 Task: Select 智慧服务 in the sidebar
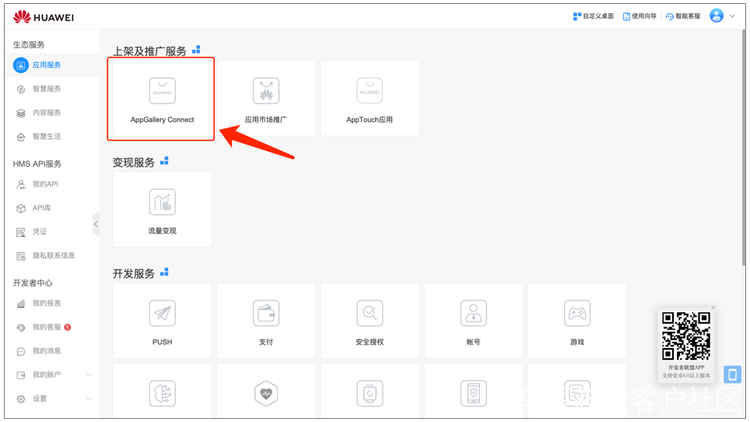click(x=53, y=89)
